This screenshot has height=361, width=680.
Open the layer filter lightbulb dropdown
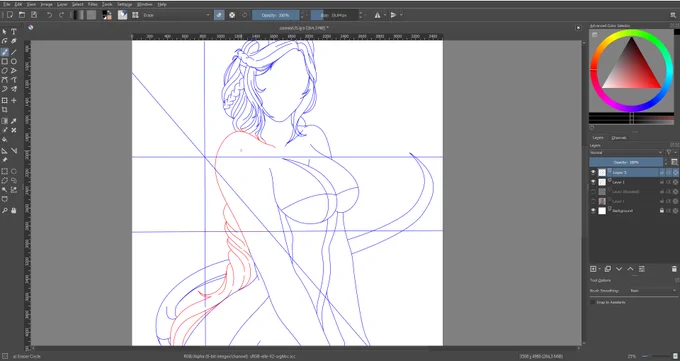(x=671, y=153)
